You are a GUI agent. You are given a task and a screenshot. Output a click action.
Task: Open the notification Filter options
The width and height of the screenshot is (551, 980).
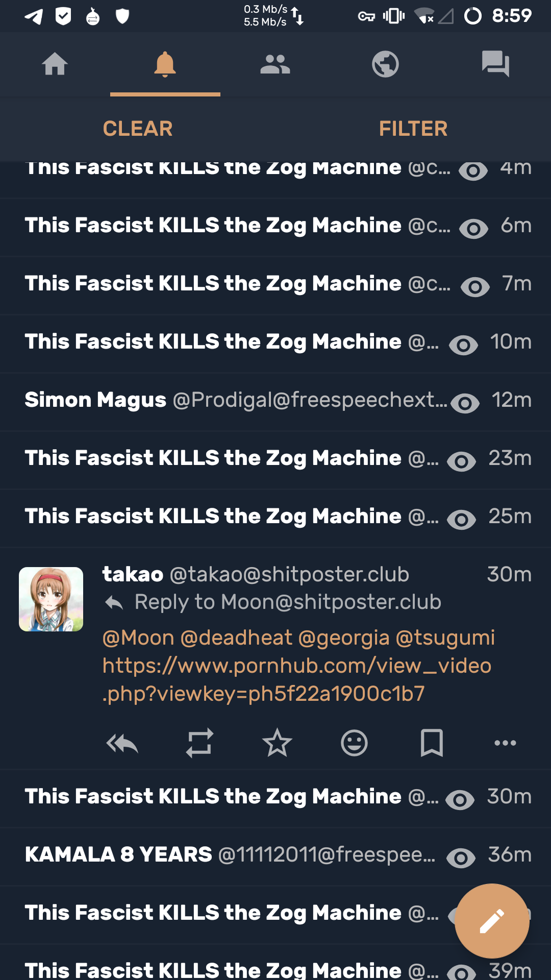point(413,129)
